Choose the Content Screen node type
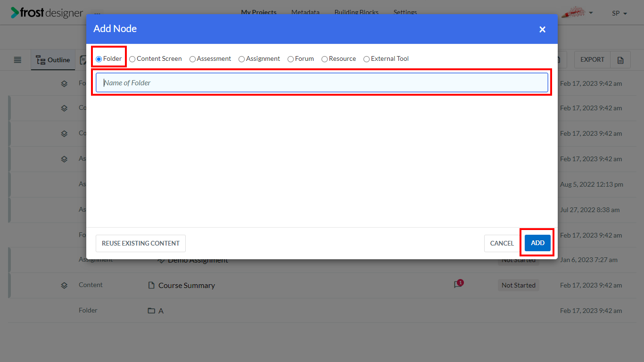 pos(132,59)
